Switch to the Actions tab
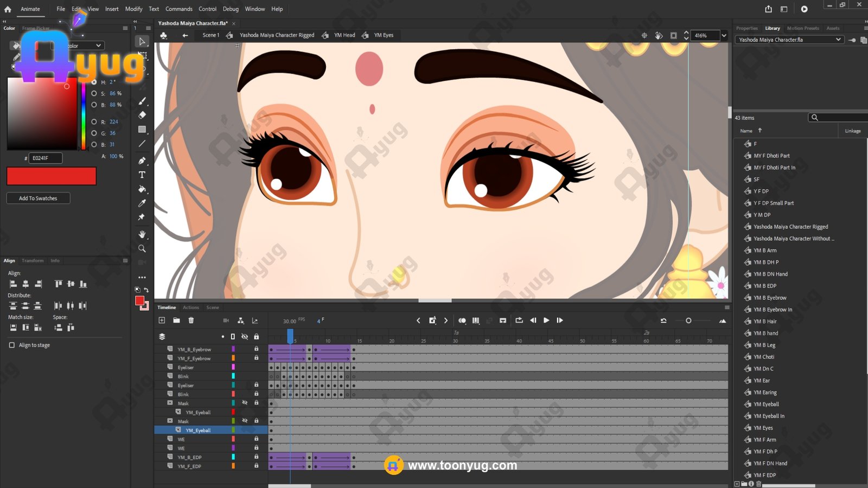The image size is (868, 488). coord(191,307)
